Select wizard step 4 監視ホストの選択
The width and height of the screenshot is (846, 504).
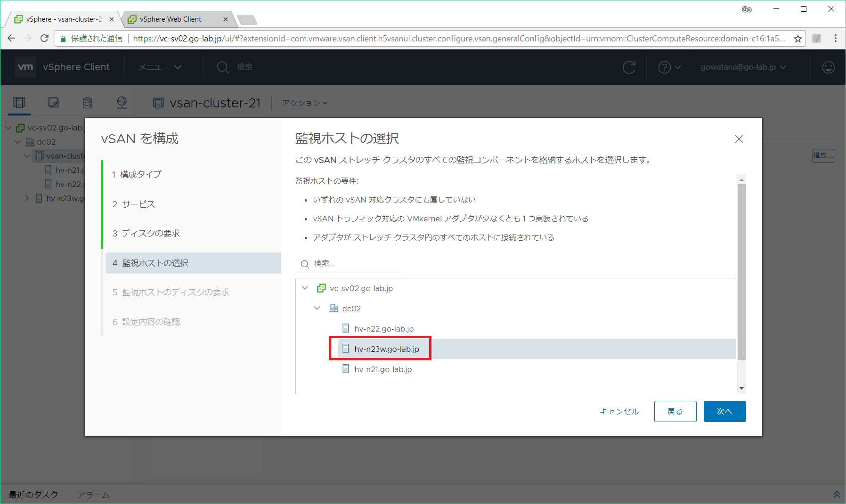click(193, 263)
